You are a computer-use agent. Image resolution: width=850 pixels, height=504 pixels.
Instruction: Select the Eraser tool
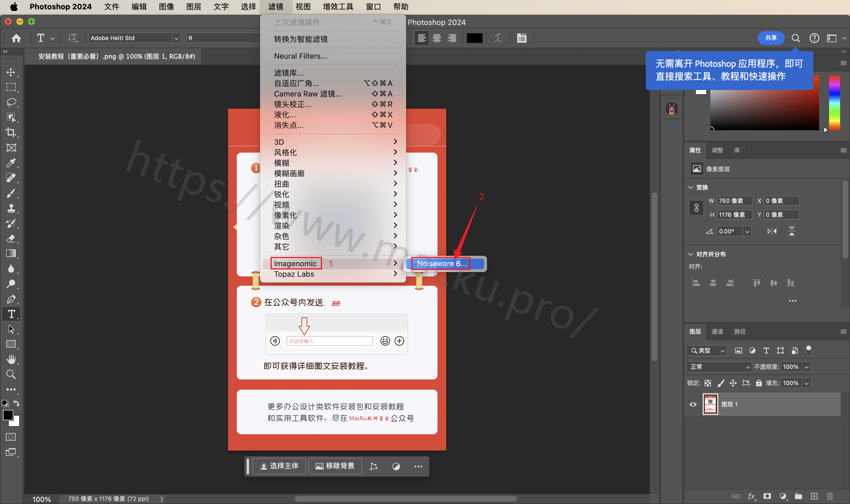[11, 238]
